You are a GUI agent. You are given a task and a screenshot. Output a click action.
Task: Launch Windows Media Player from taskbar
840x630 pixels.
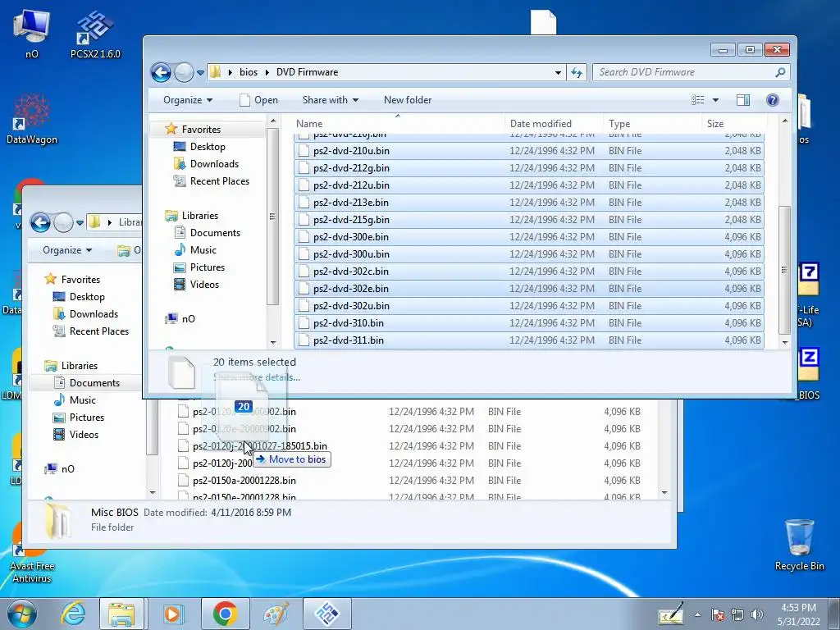pyautogui.click(x=172, y=614)
